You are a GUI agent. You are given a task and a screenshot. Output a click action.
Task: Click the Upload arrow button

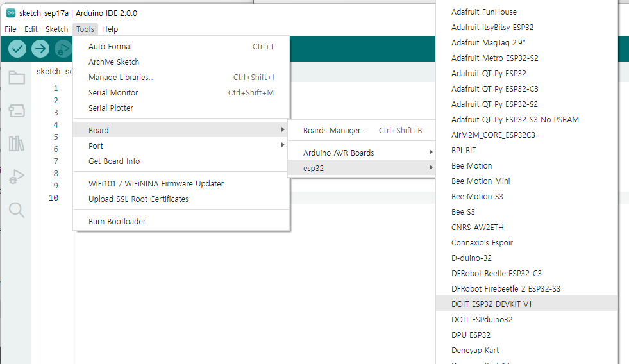pos(40,49)
